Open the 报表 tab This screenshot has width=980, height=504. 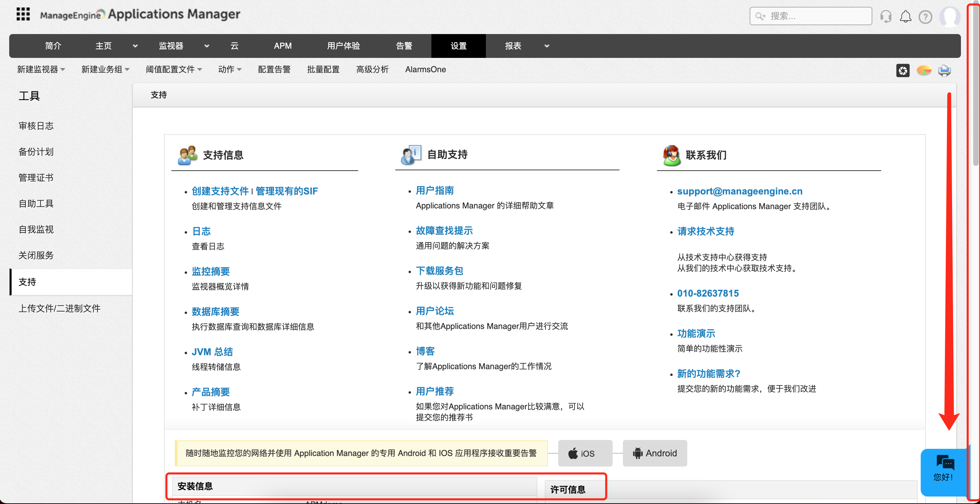(513, 46)
